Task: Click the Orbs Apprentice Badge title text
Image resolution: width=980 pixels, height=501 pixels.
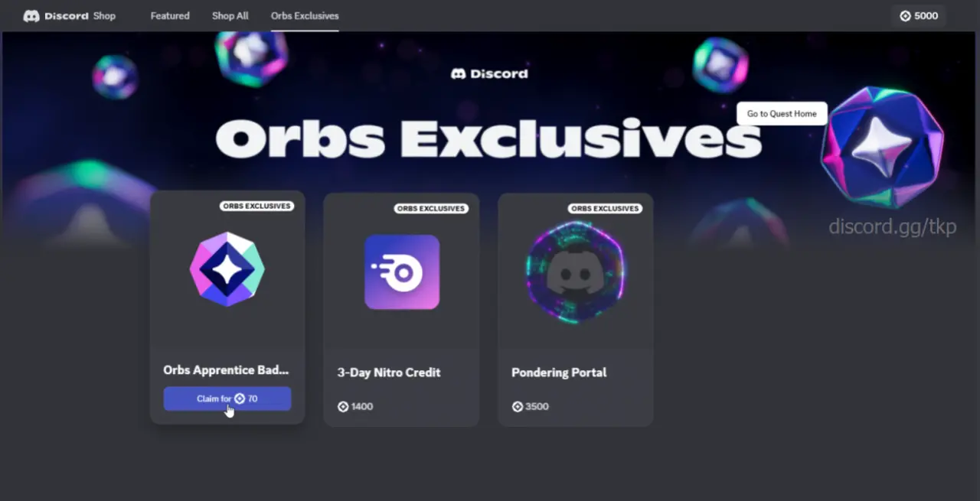Action: [x=226, y=370]
